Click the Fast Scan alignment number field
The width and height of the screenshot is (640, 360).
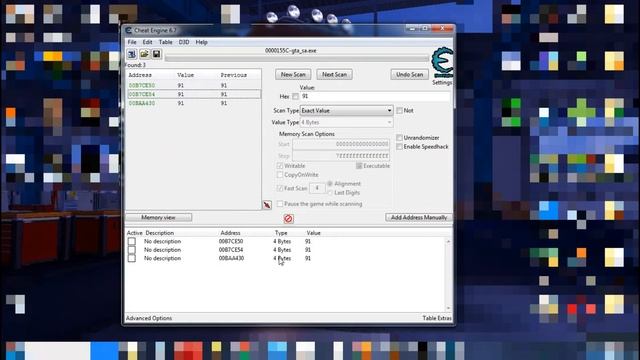[317, 188]
